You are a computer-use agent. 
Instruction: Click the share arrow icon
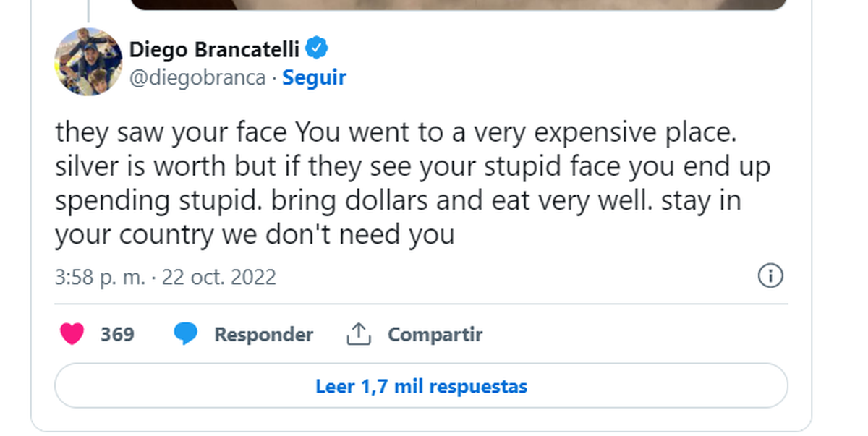pyautogui.click(x=358, y=334)
